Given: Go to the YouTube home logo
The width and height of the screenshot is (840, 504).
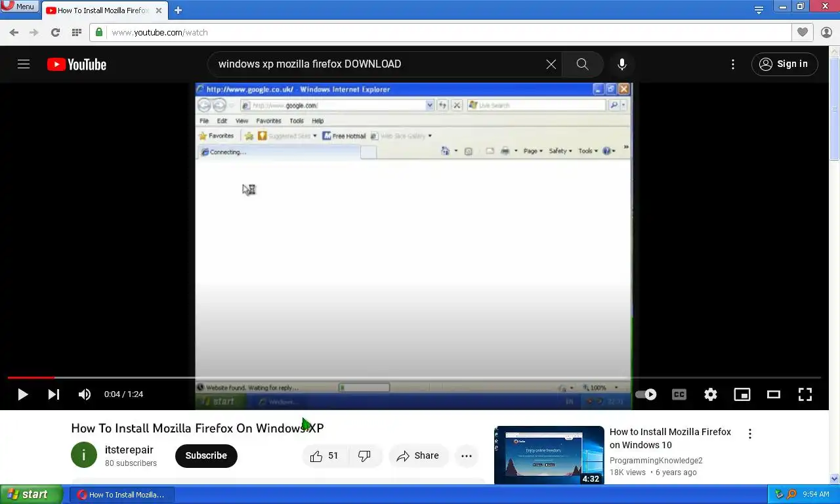Looking at the screenshot, I should [x=77, y=64].
